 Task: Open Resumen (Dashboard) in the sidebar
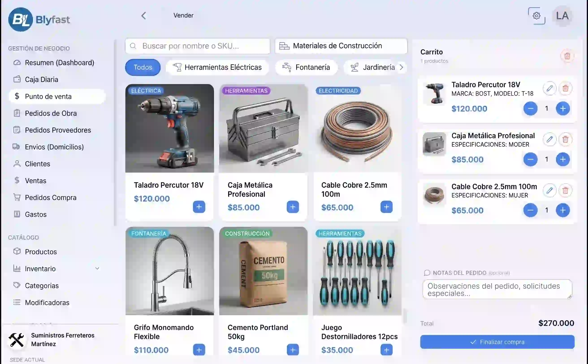coord(57,63)
